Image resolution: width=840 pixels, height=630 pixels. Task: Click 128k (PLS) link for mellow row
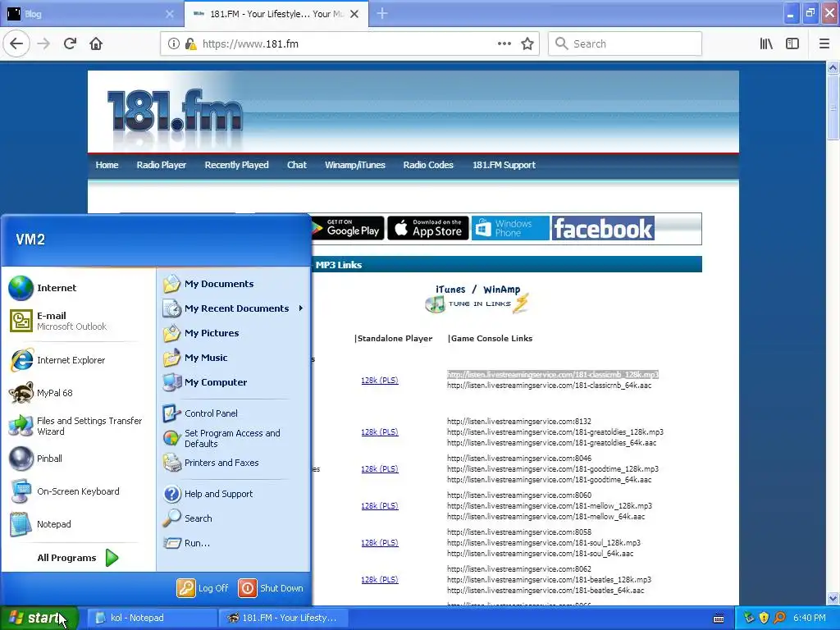pyautogui.click(x=379, y=505)
